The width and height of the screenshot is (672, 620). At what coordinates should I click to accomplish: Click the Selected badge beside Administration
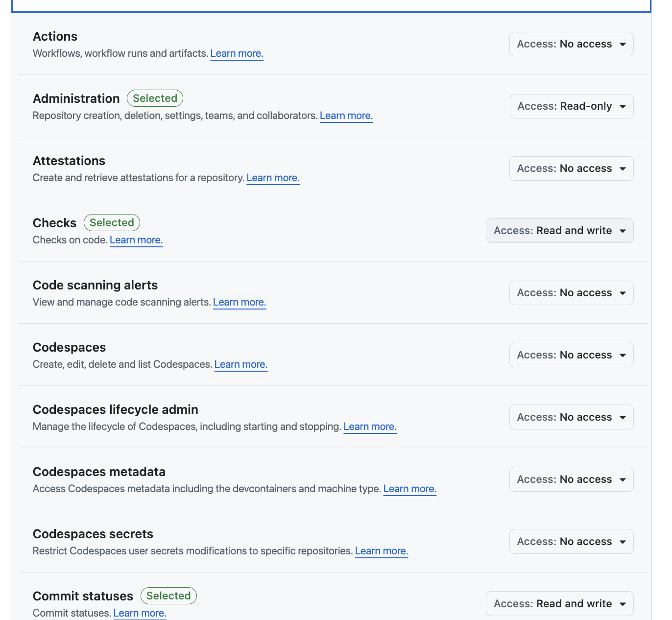[x=155, y=98]
